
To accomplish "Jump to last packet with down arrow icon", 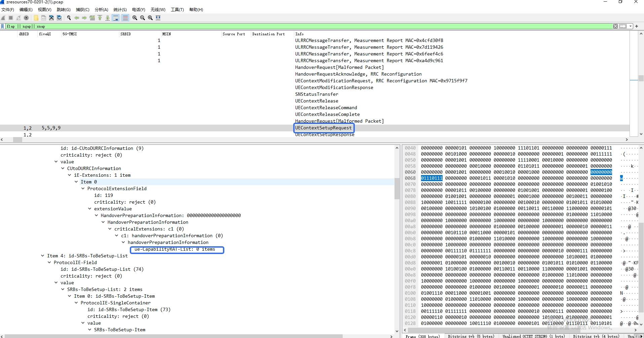I will [108, 18].
